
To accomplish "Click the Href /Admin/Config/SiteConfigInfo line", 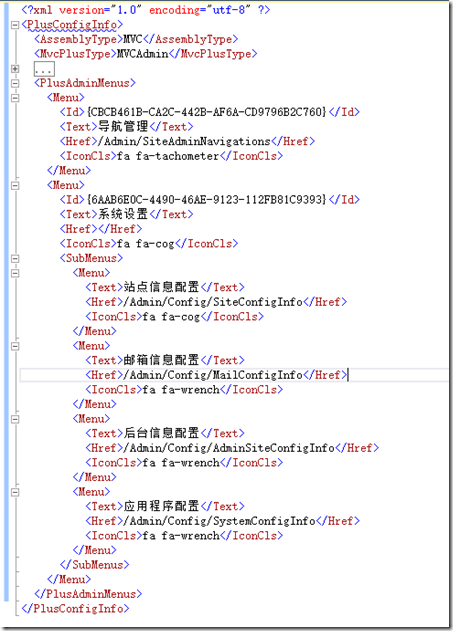I will coord(216,302).
